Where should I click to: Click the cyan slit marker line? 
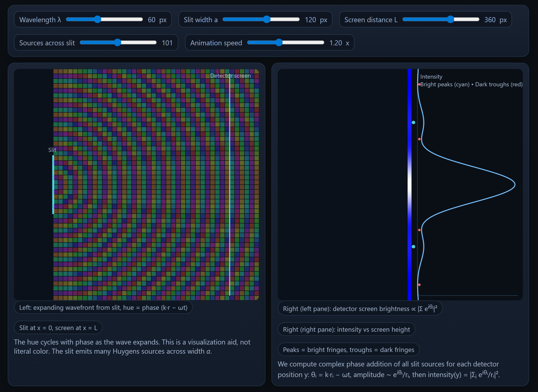53,184
